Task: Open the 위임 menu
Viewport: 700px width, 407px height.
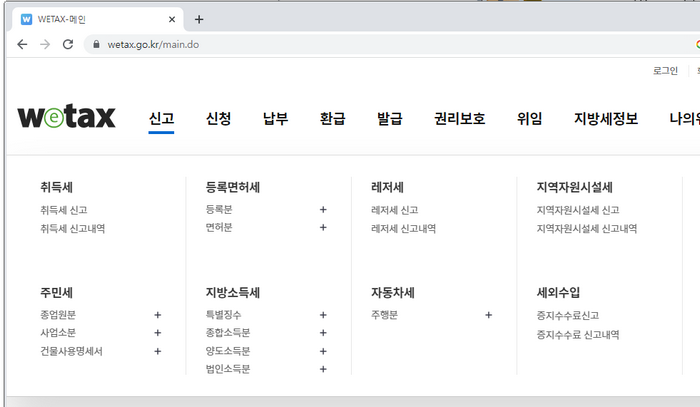Action: click(529, 119)
